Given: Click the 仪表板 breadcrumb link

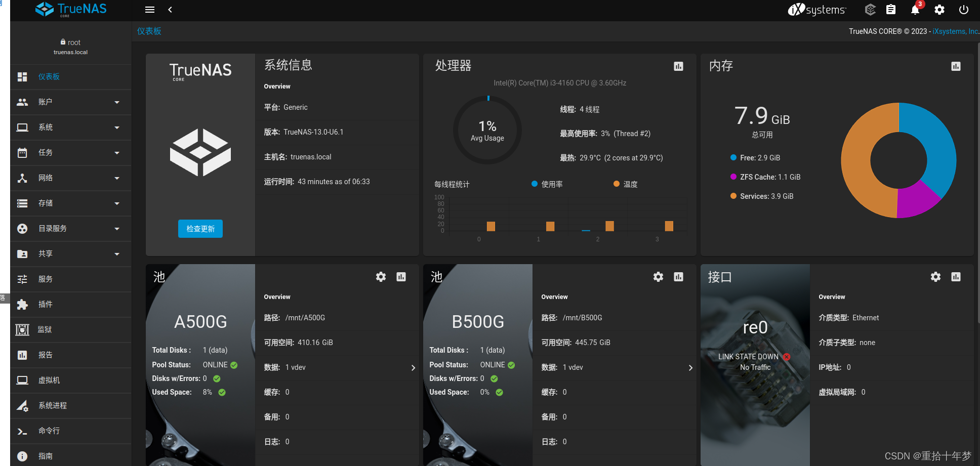Looking at the screenshot, I should 149,31.
